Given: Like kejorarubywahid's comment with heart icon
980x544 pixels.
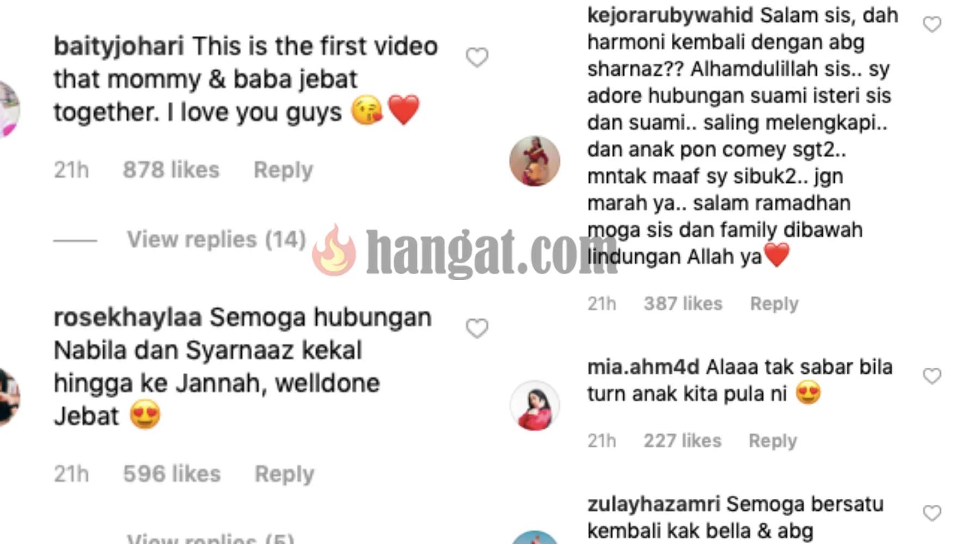Looking at the screenshot, I should click(x=932, y=24).
